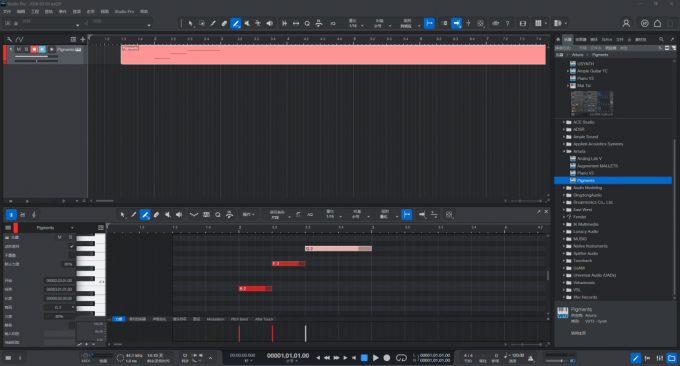Toggle the Autoscroll arrow button in top toolbar
This screenshot has width=680, height=366.
coord(456,23)
